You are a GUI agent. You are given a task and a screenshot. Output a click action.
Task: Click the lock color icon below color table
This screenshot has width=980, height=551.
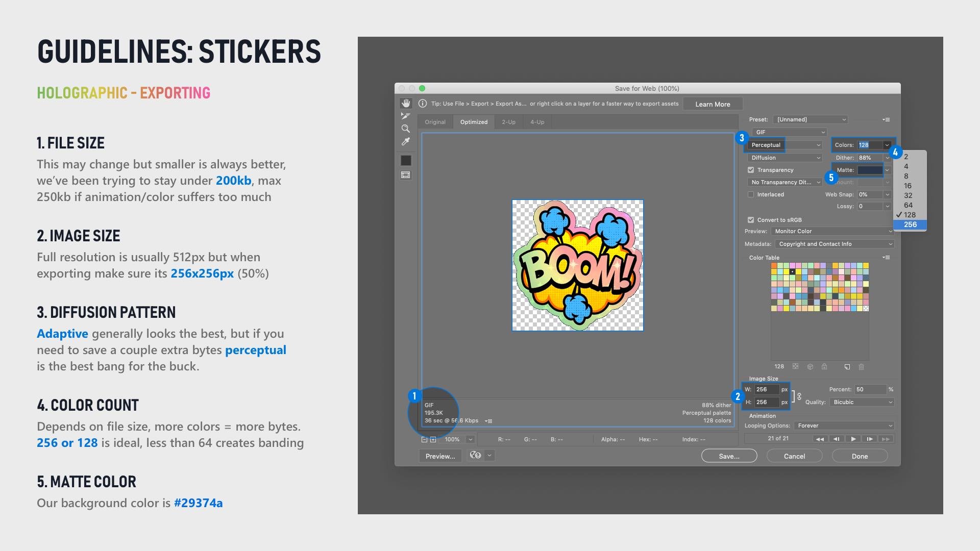tap(824, 367)
